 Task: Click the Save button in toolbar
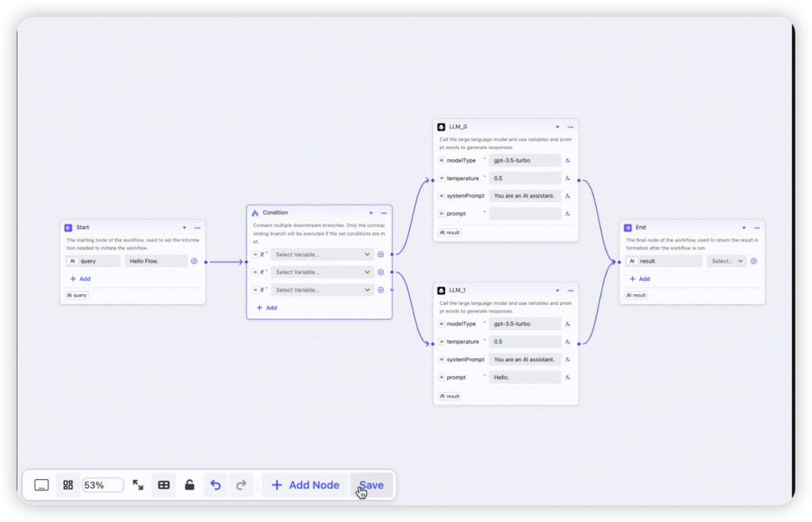[371, 485]
